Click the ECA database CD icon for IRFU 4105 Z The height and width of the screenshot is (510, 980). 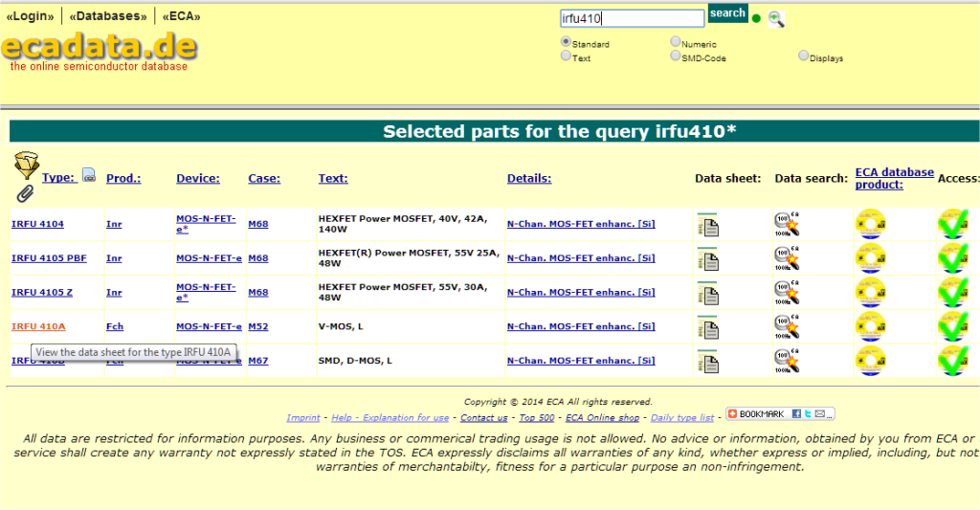(x=871, y=293)
